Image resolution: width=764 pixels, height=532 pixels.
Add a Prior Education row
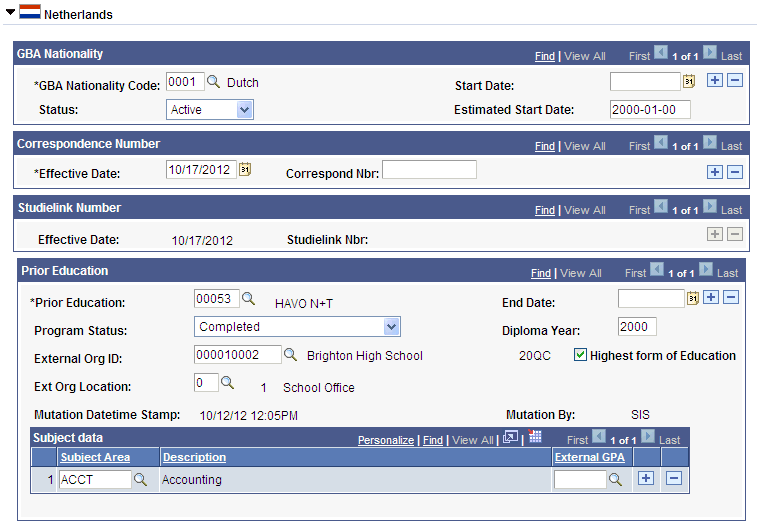tap(711, 297)
